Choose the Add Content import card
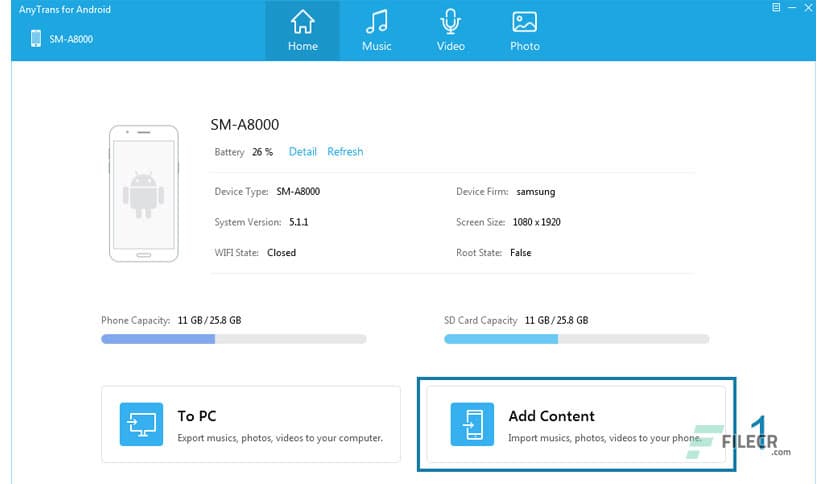Viewport: 836px width, 484px height. [x=576, y=424]
